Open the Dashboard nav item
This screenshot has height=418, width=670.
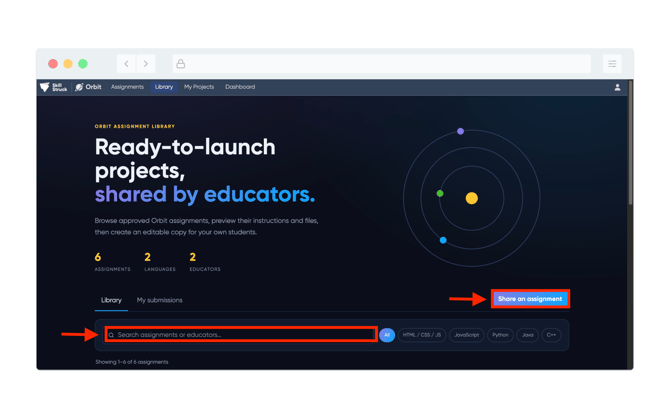pyautogui.click(x=240, y=87)
